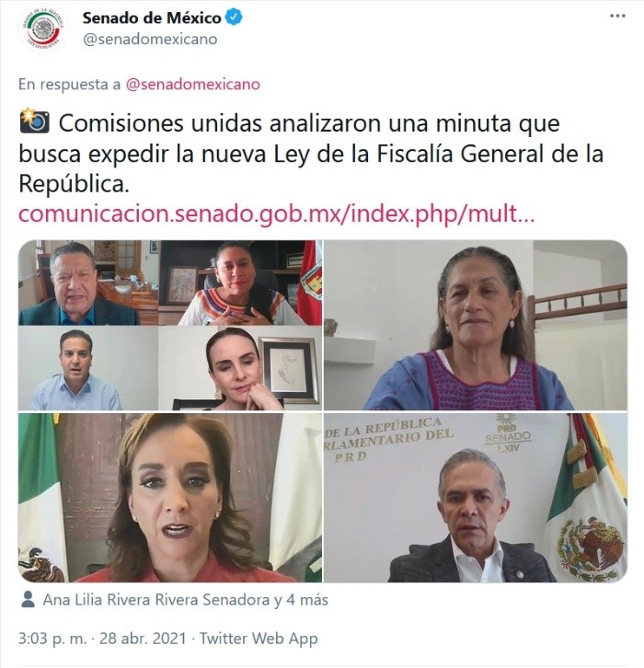Open the photo of woman in purple embroidered blouse

coord(476,325)
